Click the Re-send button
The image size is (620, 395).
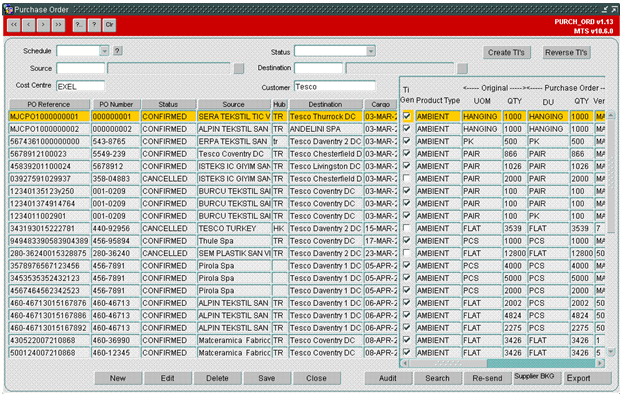point(488,378)
